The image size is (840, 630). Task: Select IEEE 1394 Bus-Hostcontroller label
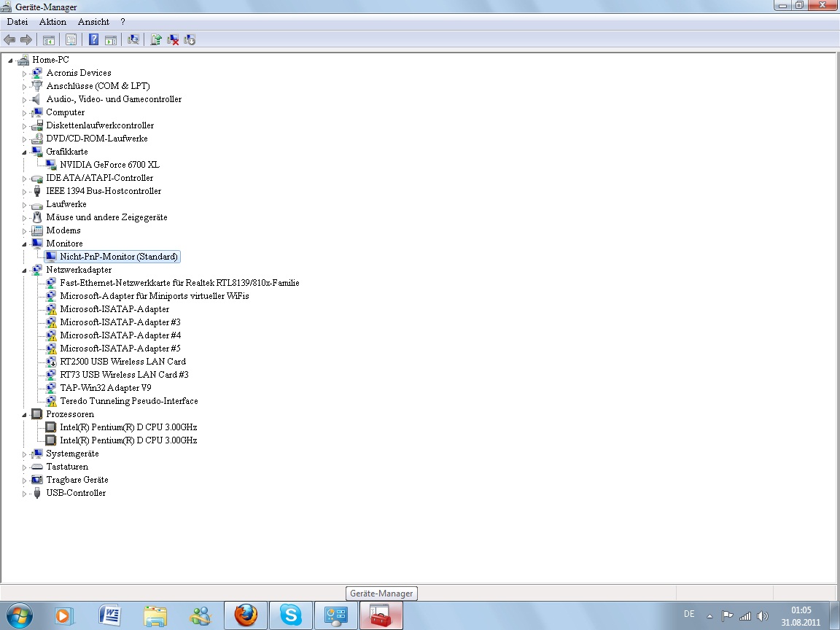pyautogui.click(x=104, y=191)
